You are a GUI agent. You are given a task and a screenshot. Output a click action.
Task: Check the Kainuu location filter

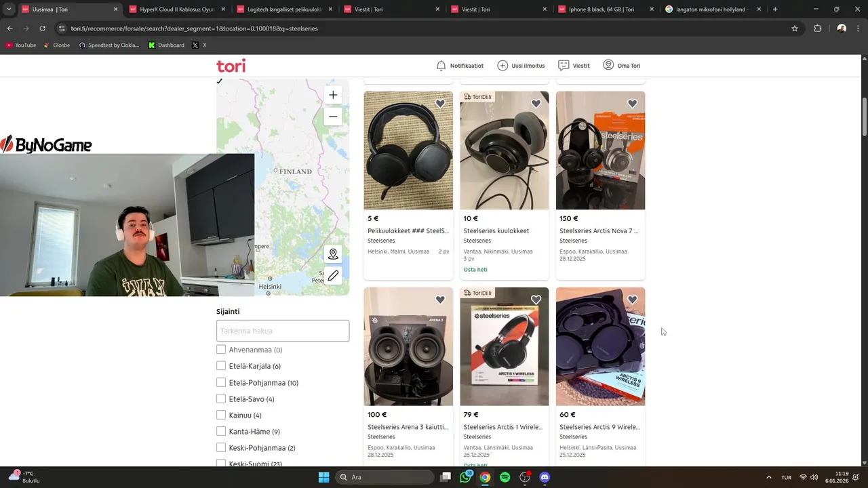(x=221, y=415)
